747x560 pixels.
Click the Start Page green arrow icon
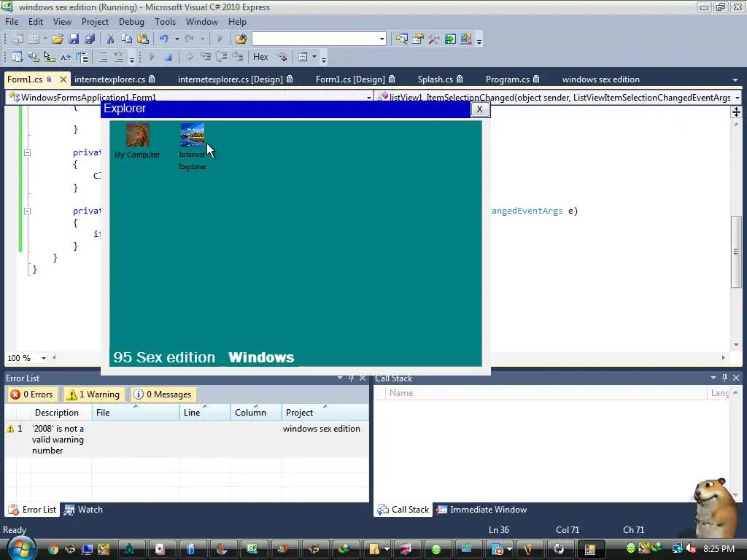pyautogui.click(x=449, y=39)
